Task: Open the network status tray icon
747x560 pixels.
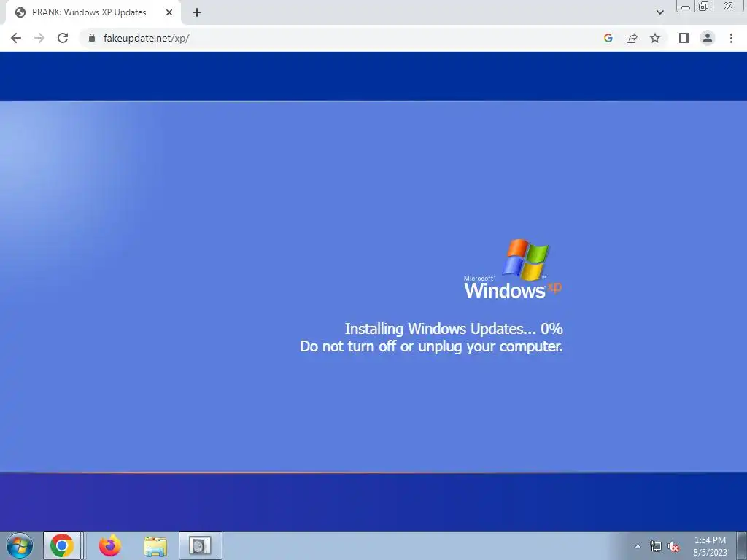Action: (656, 546)
